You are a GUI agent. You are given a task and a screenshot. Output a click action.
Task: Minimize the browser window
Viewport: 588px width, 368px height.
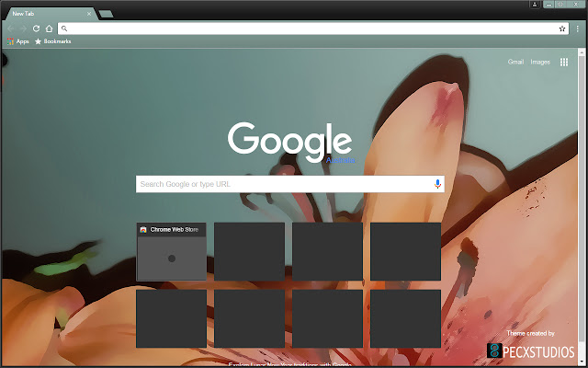[x=549, y=5]
